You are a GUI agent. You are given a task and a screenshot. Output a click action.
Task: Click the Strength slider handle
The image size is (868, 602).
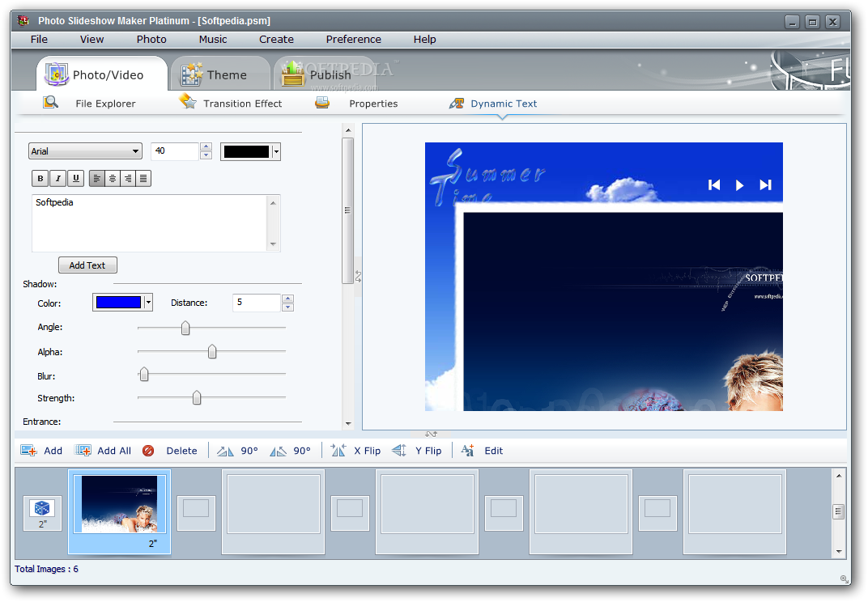coord(197,398)
